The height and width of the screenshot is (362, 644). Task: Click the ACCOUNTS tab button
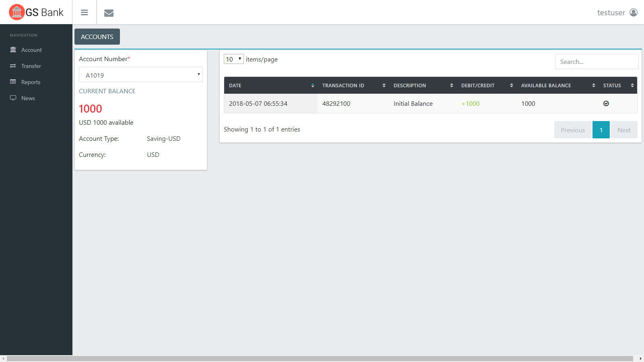[x=97, y=37]
